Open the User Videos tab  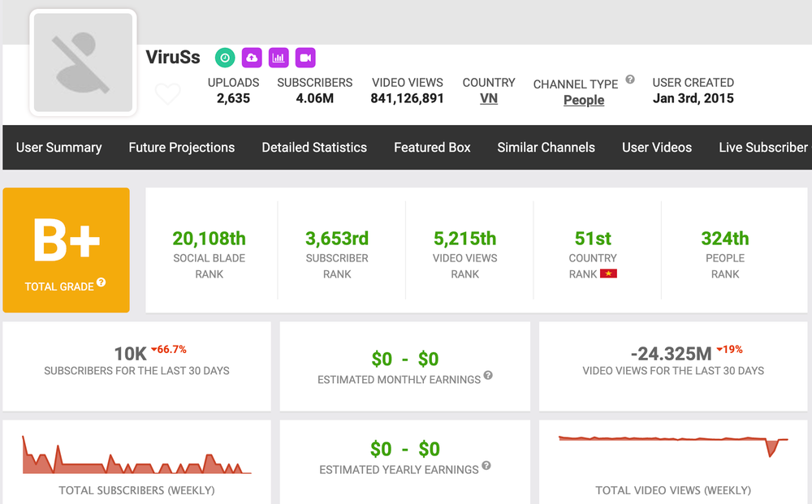(657, 148)
